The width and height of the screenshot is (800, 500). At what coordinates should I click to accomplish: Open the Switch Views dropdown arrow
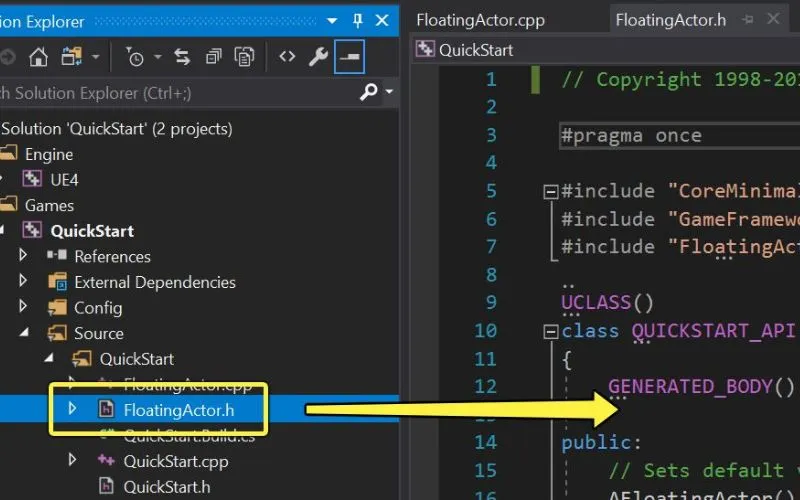point(95,57)
